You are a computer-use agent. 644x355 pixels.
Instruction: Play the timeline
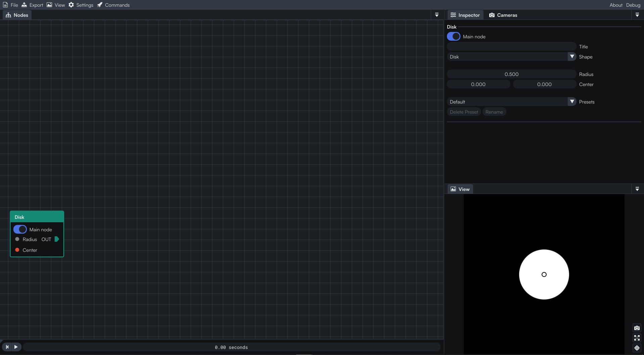[x=16, y=347]
